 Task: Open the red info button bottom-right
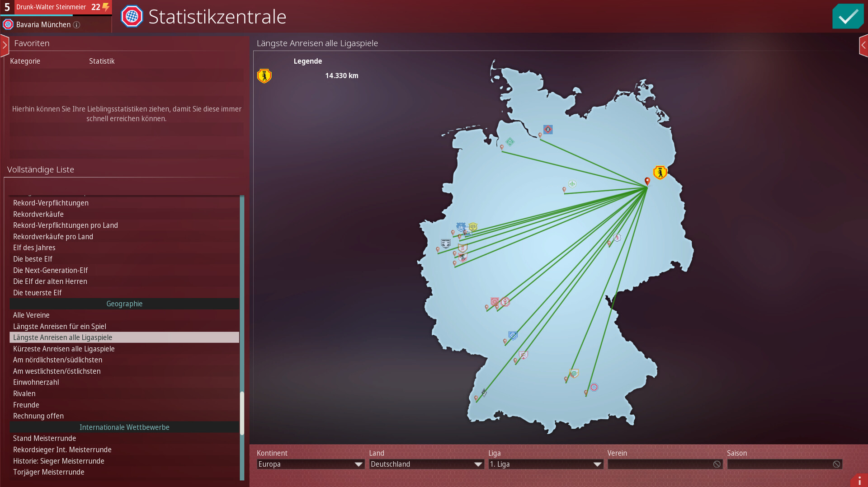click(x=859, y=481)
